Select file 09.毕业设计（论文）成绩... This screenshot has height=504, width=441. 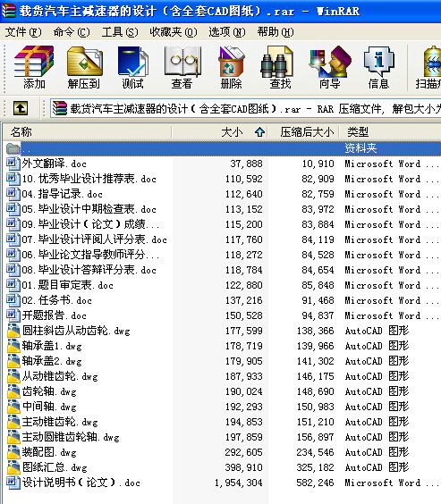[90, 224]
